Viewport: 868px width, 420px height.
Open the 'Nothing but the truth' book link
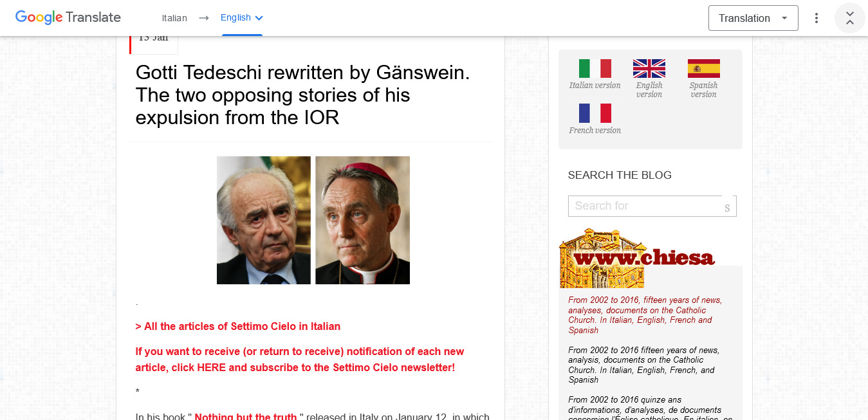pyautogui.click(x=246, y=416)
